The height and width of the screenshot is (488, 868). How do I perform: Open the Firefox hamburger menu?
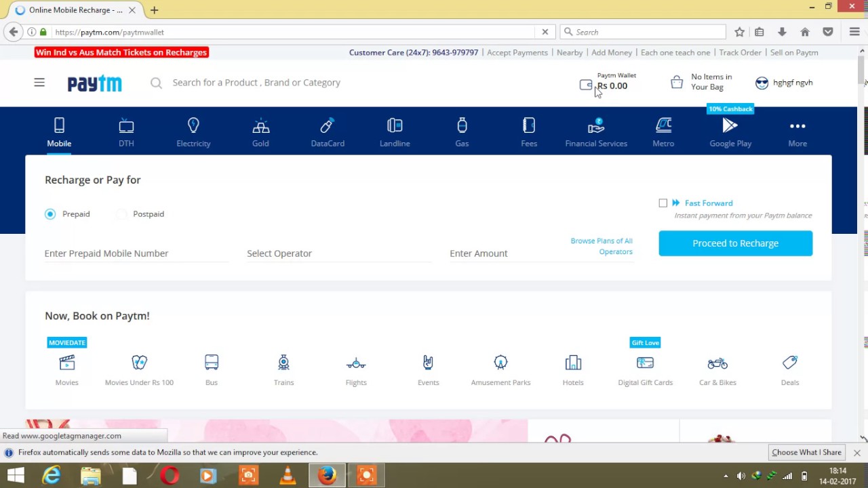[854, 32]
